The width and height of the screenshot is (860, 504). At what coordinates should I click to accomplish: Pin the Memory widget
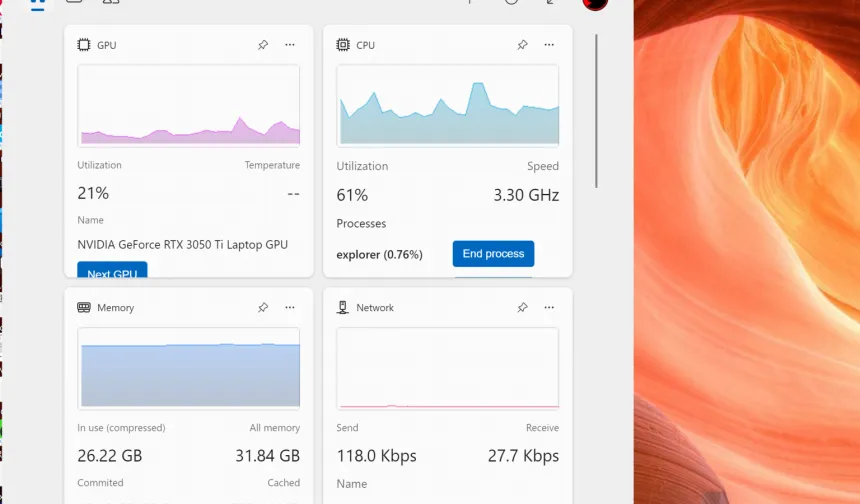point(263,308)
